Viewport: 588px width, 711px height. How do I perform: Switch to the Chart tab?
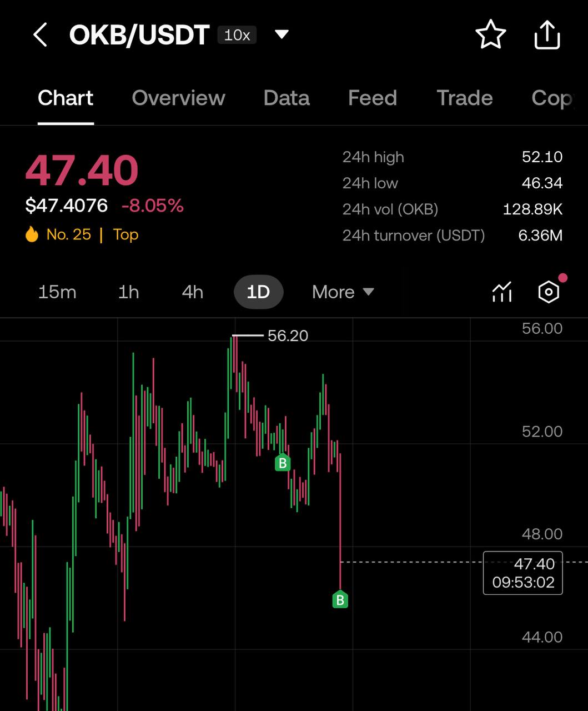[x=66, y=98]
